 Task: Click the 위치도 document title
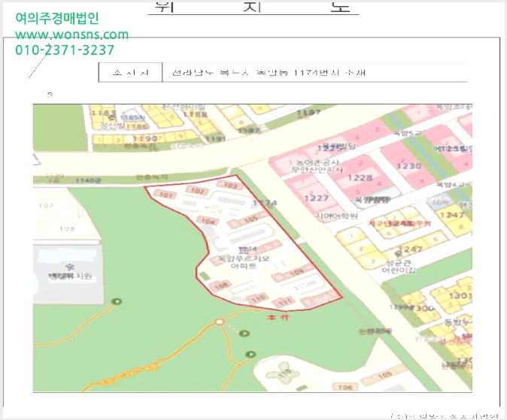pos(254,7)
